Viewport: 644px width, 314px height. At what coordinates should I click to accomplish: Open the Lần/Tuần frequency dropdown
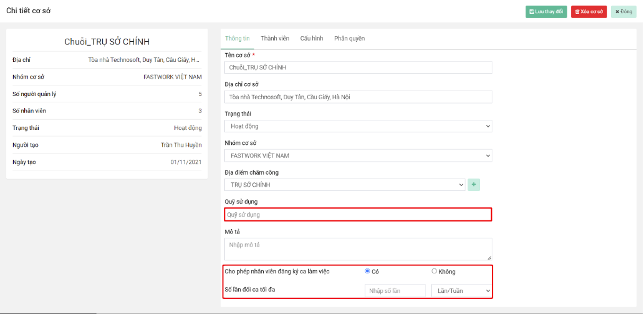[461, 291]
